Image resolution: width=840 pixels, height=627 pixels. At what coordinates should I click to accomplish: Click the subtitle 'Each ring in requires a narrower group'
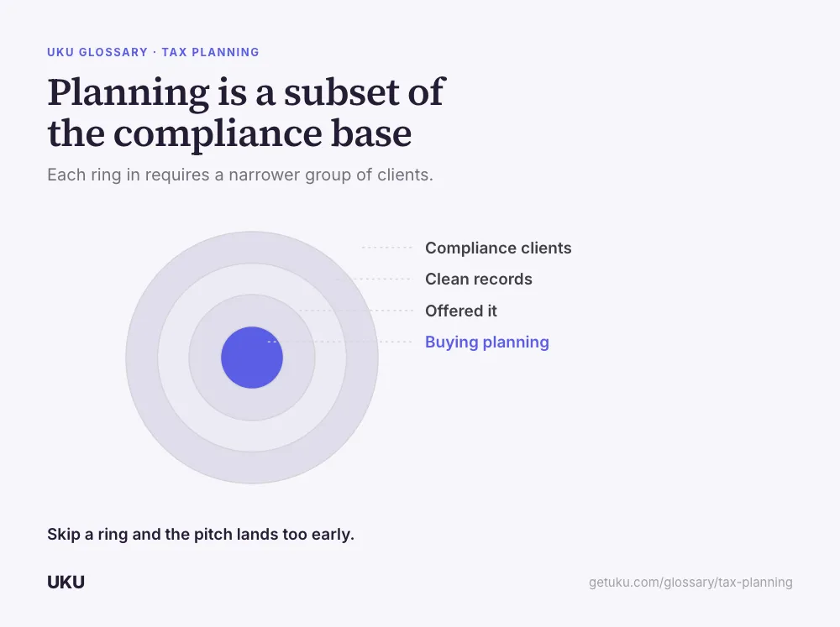[240, 175]
